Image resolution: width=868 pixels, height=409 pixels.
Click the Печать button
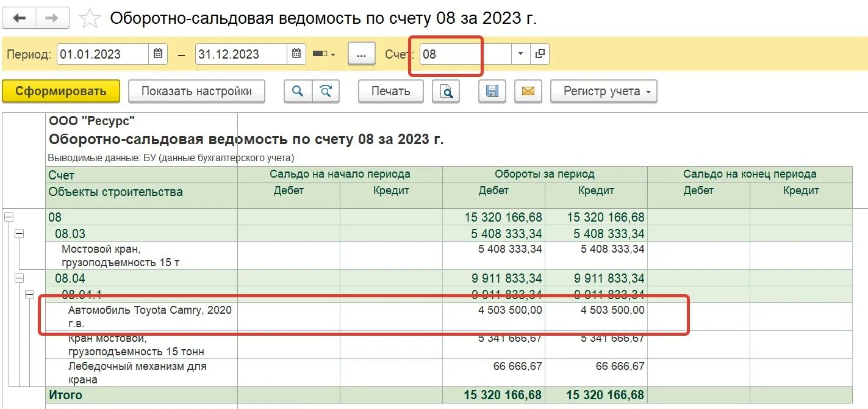click(x=390, y=91)
